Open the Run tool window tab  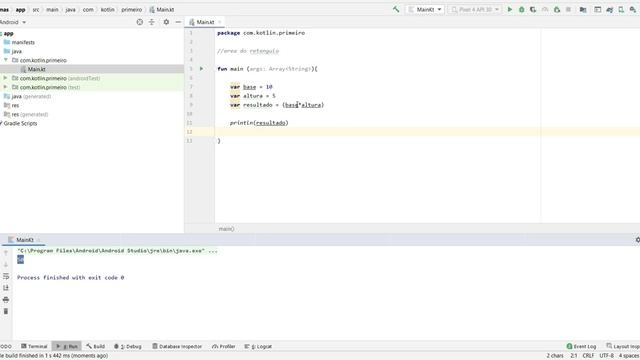tap(67, 346)
